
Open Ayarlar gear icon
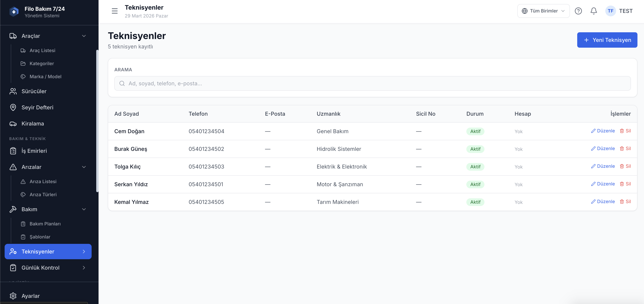(x=13, y=296)
